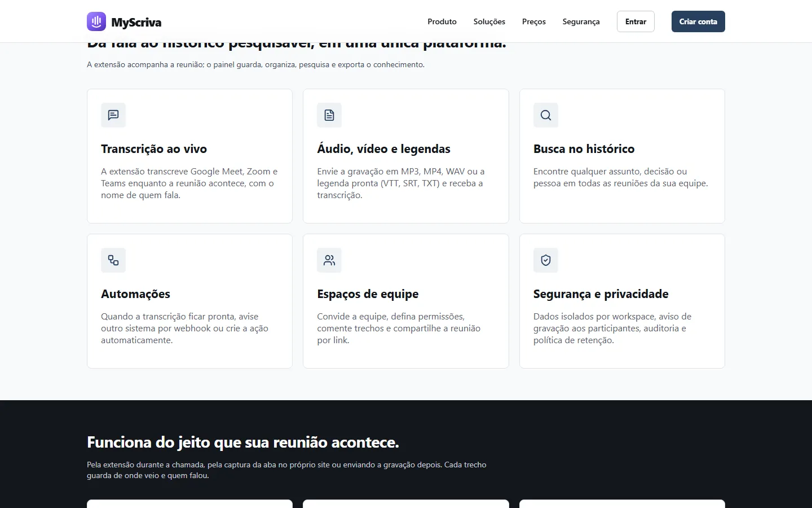Click the Transcrição ao vivo chat icon
Image resolution: width=812 pixels, height=508 pixels.
point(113,115)
